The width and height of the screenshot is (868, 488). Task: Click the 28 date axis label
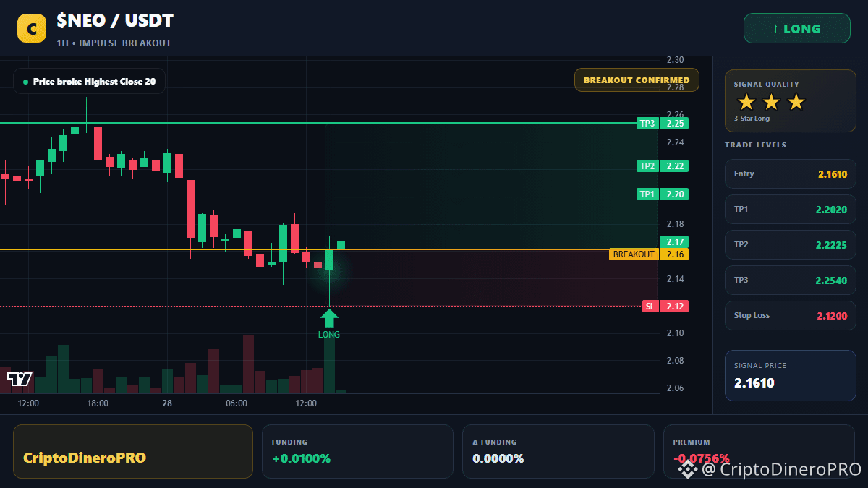click(167, 403)
